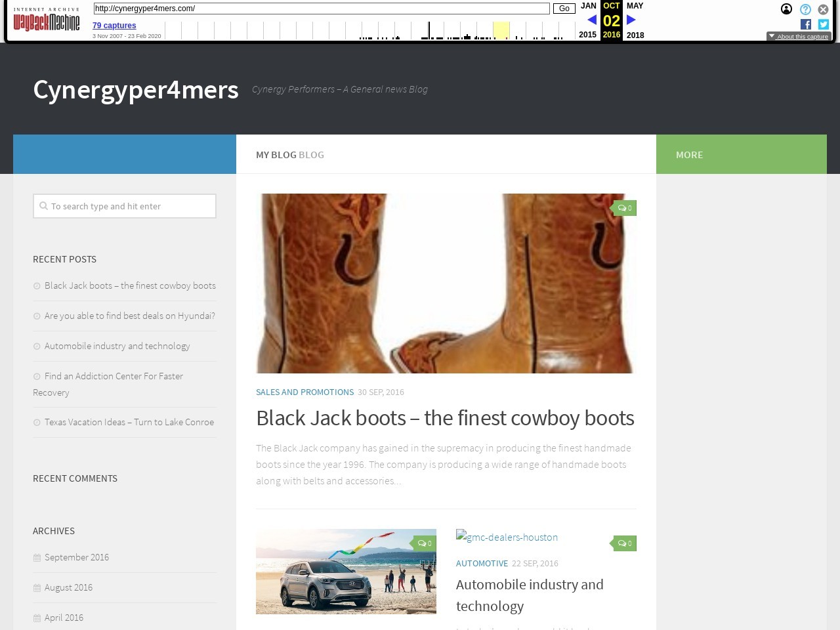Screen dimensions: 840x630
Task: Open the Sales and Promotions category
Action: pyautogui.click(x=304, y=392)
